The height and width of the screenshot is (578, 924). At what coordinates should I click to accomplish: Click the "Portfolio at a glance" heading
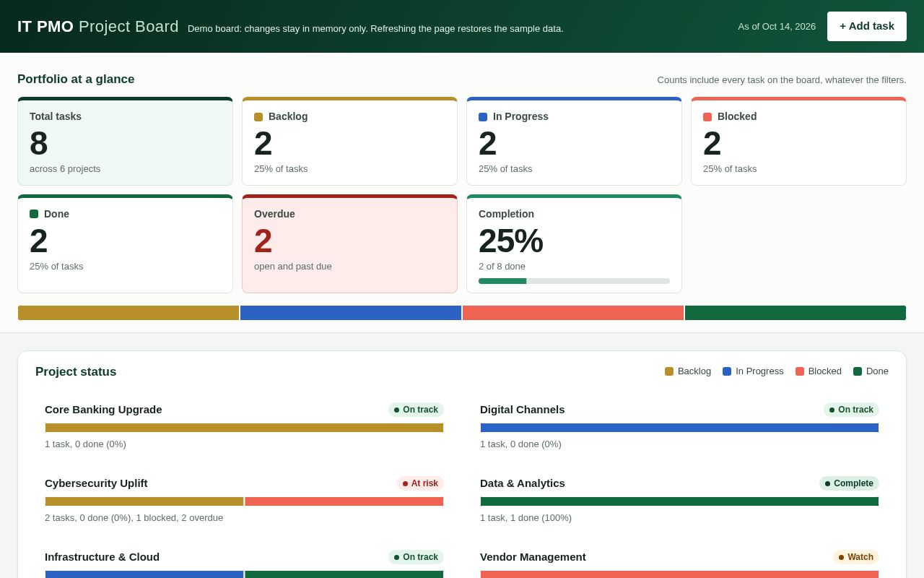tap(76, 79)
